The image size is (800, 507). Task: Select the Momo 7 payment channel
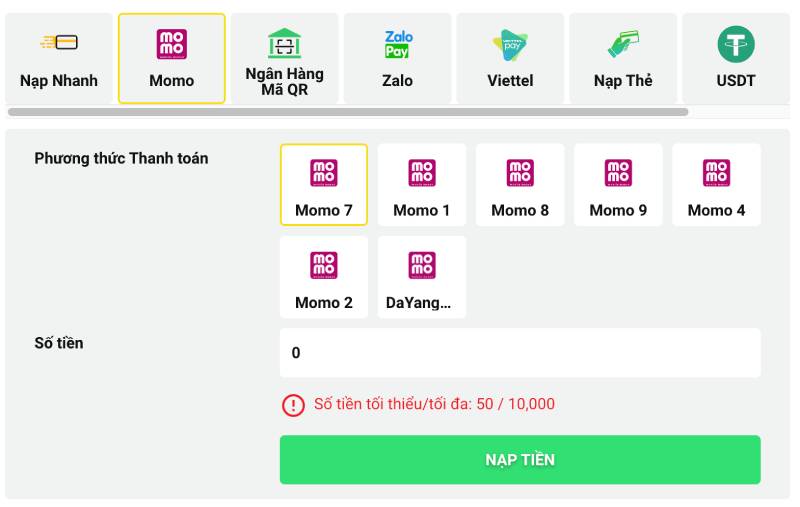323,185
